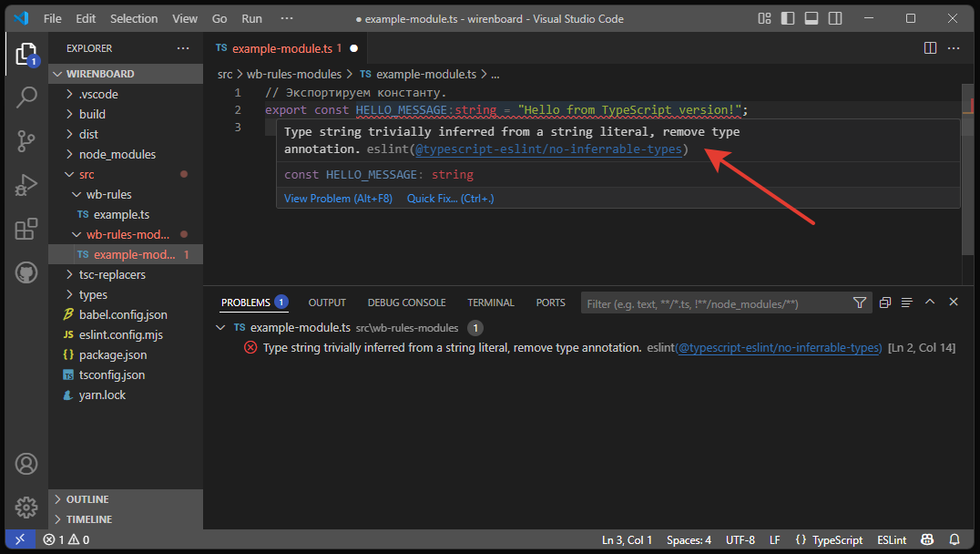This screenshot has height=554, width=980.
Task: Open the Selection menu
Action: coord(134,19)
